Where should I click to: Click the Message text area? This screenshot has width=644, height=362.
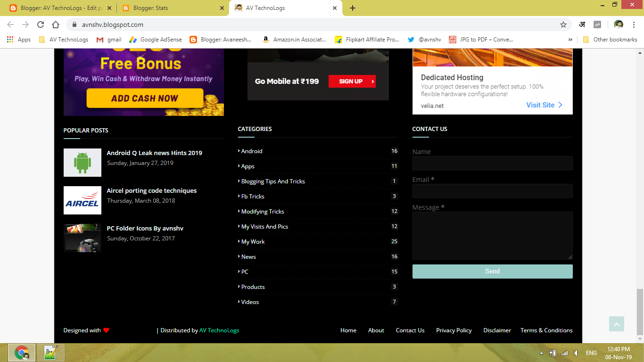pos(492,236)
